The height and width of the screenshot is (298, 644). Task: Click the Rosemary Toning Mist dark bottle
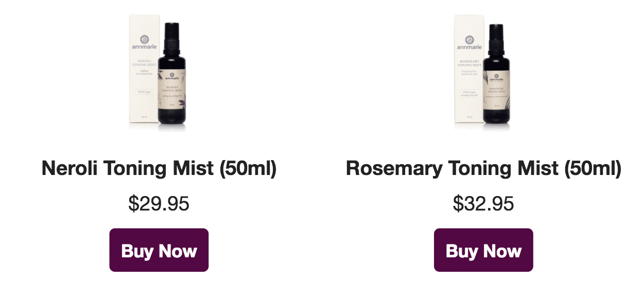[x=496, y=74]
